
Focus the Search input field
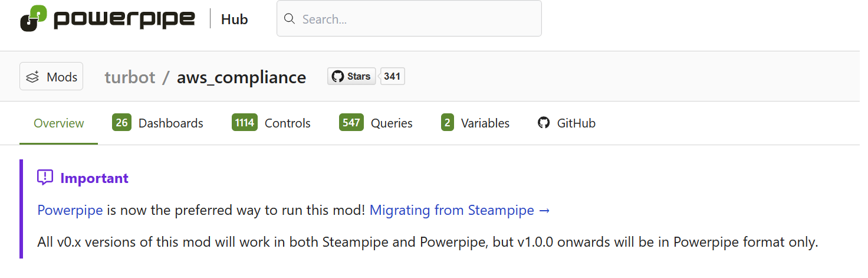[x=413, y=19]
